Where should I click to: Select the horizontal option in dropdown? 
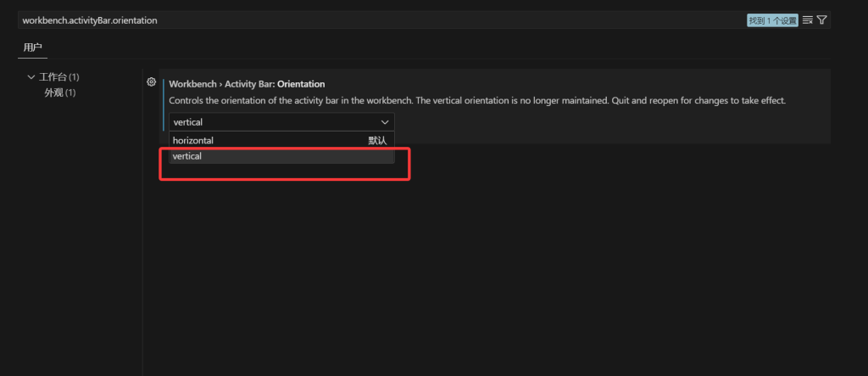193,140
